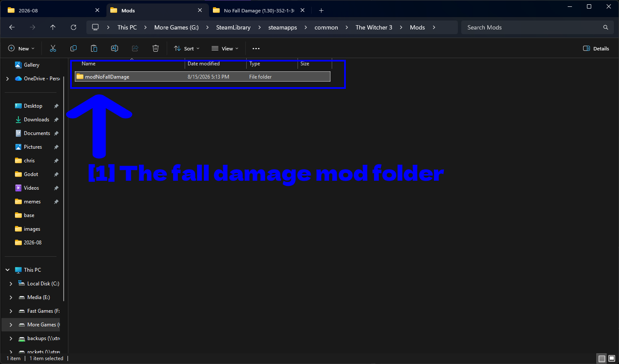Click the search magnifier icon

[606, 27]
